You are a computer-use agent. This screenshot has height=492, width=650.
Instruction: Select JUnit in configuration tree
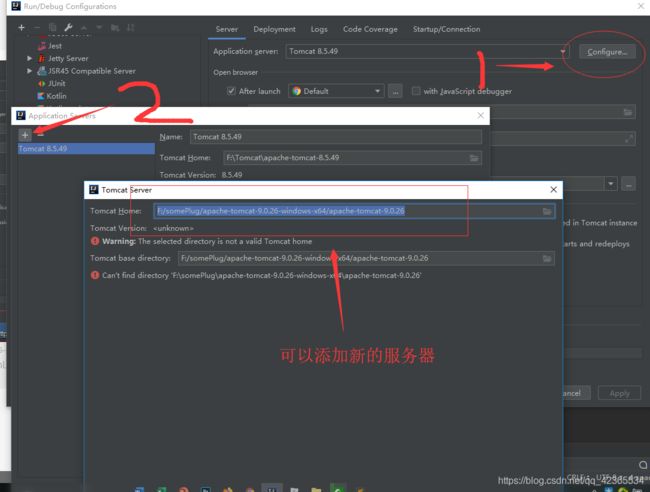[56, 83]
